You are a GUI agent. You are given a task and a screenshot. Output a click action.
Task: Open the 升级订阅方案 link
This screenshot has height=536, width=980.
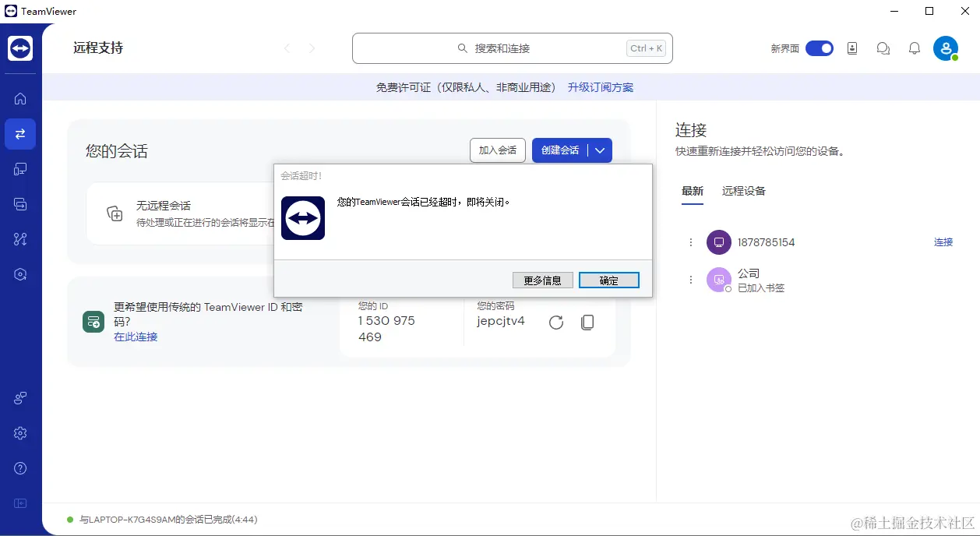coord(601,87)
